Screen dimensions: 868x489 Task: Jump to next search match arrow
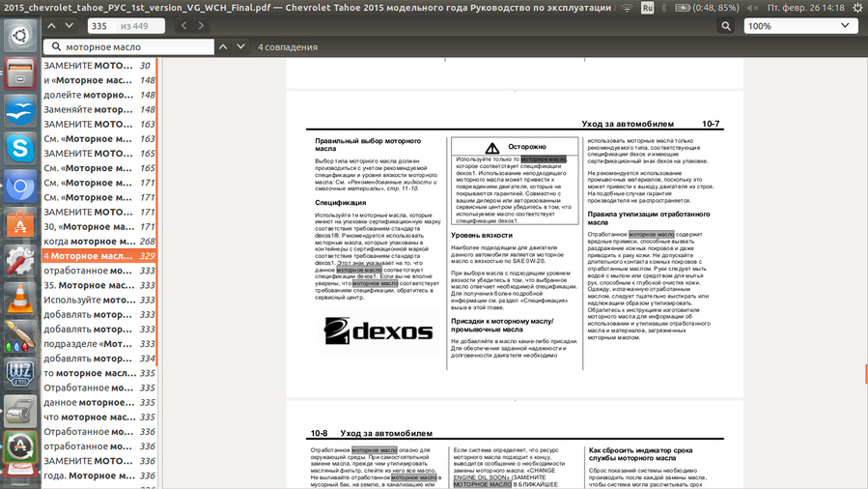tap(240, 47)
